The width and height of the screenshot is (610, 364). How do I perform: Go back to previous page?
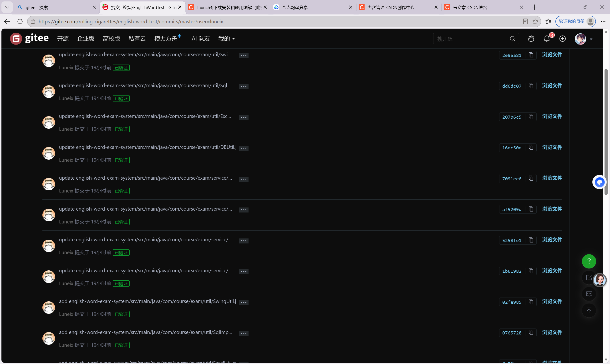7,22
